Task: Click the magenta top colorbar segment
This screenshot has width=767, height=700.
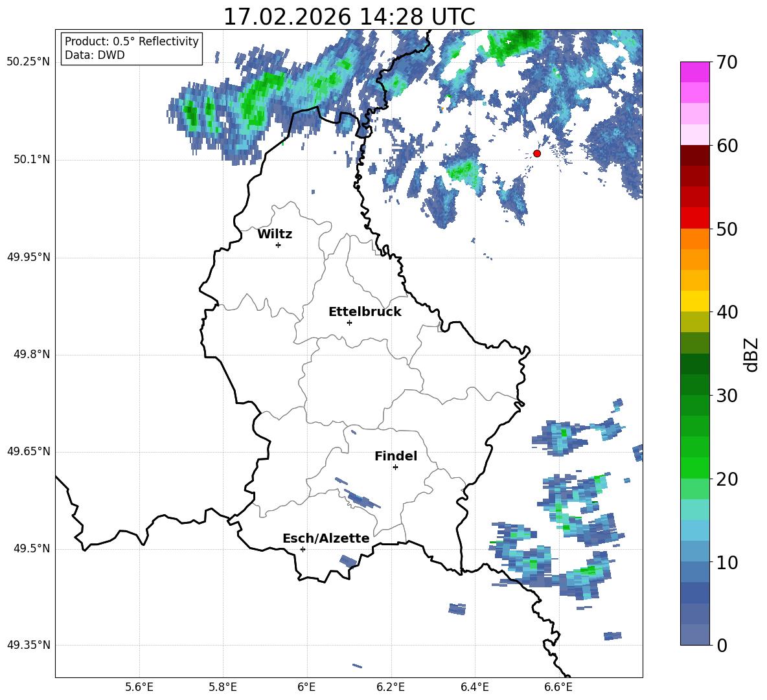Action: tap(695, 72)
